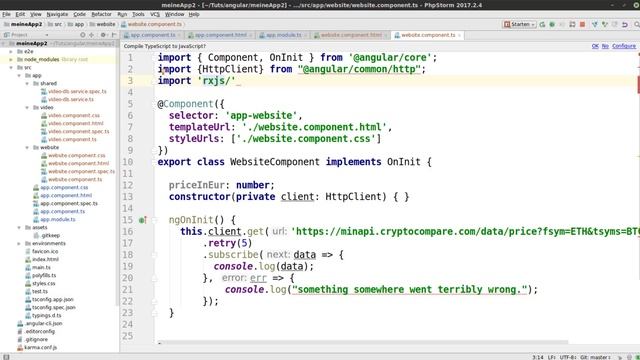This screenshot has height=360, width=640.
Task: Select video.component.html in the tree
Action: (76, 124)
